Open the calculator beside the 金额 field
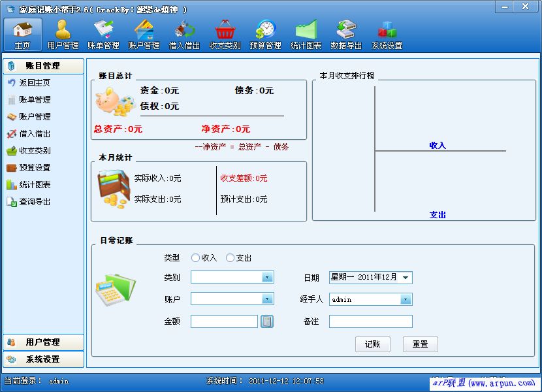Image resolution: width=542 pixels, height=392 pixels. 267,321
